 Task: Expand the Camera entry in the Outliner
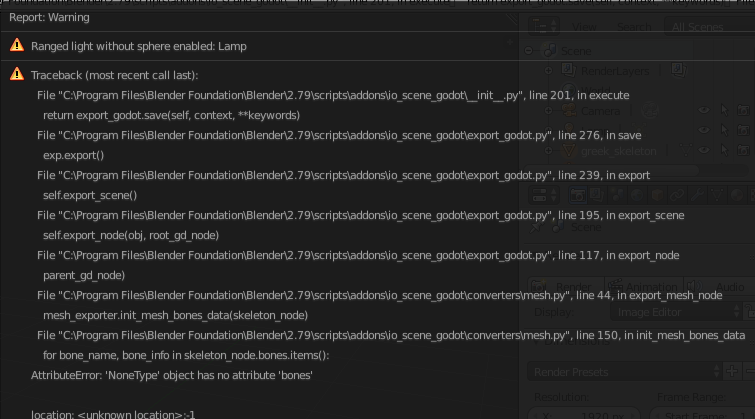pyautogui.click(x=548, y=111)
